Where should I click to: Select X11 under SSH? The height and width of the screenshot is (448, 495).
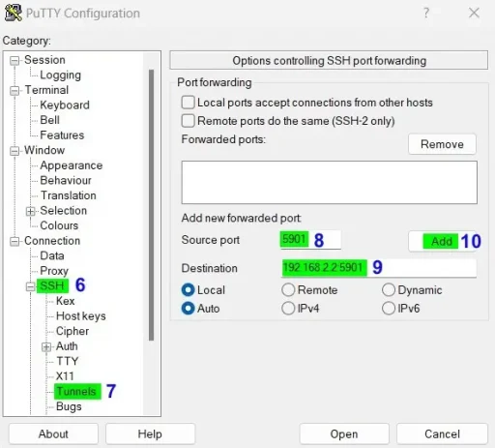point(65,376)
